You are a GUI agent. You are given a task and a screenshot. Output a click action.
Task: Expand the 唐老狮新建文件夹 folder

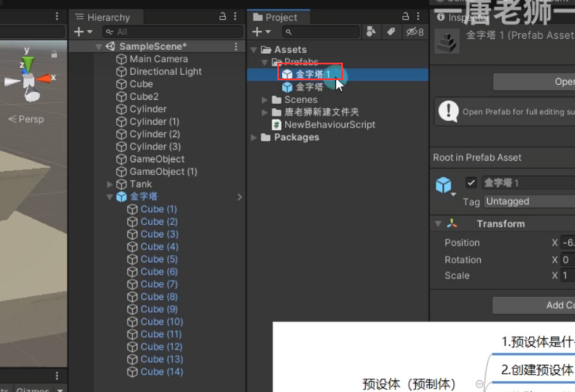click(265, 112)
